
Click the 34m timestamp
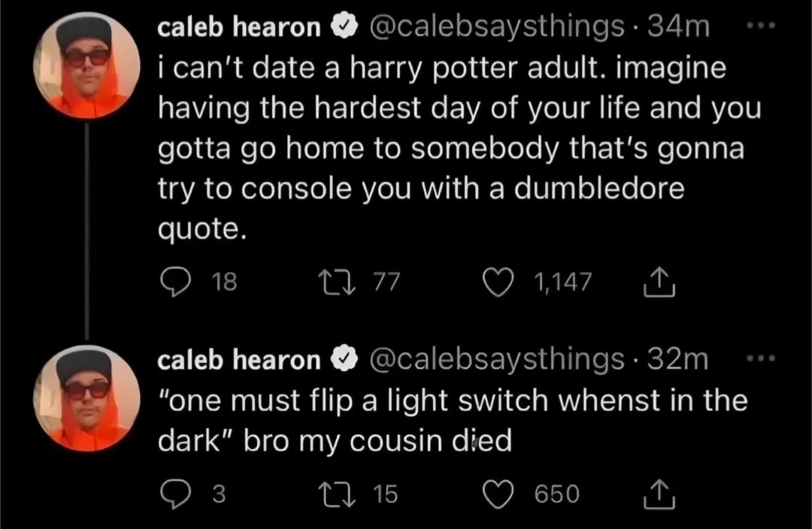pyautogui.click(x=679, y=29)
